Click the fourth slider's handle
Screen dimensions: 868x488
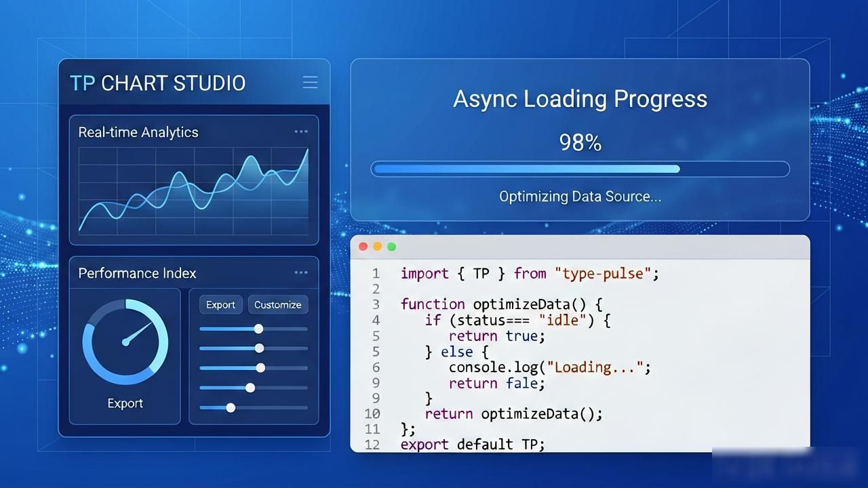pyautogui.click(x=250, y=388)
